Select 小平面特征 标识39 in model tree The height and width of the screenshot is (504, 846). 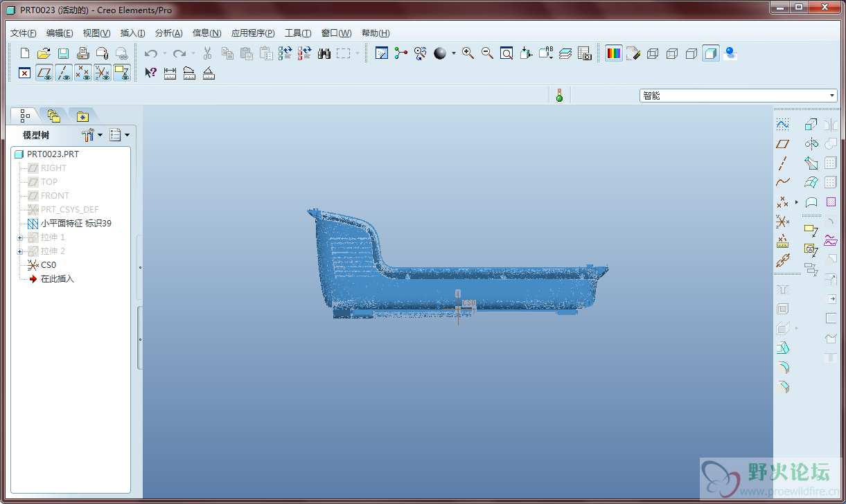(x=76, y=224)
